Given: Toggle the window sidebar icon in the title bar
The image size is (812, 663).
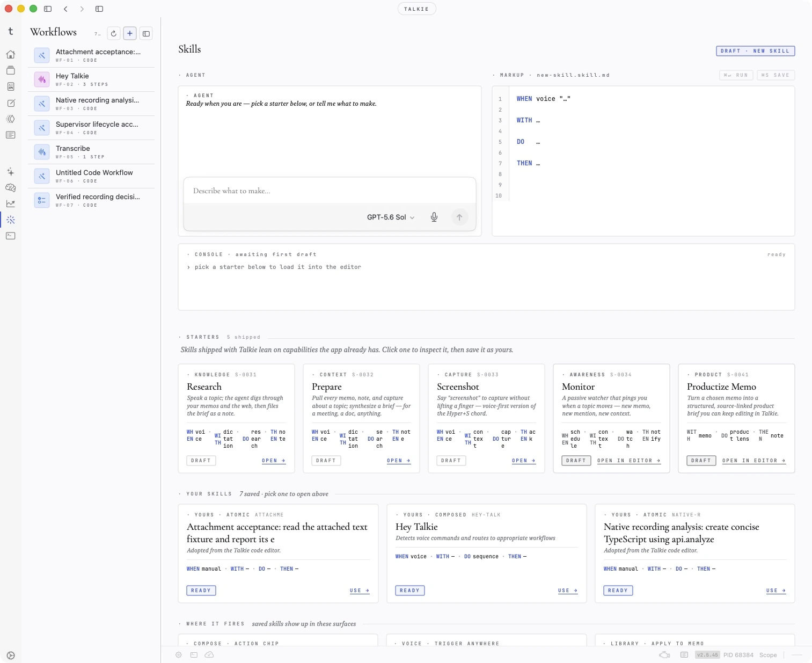Looking at the screenshot, I should pos(48,9).
